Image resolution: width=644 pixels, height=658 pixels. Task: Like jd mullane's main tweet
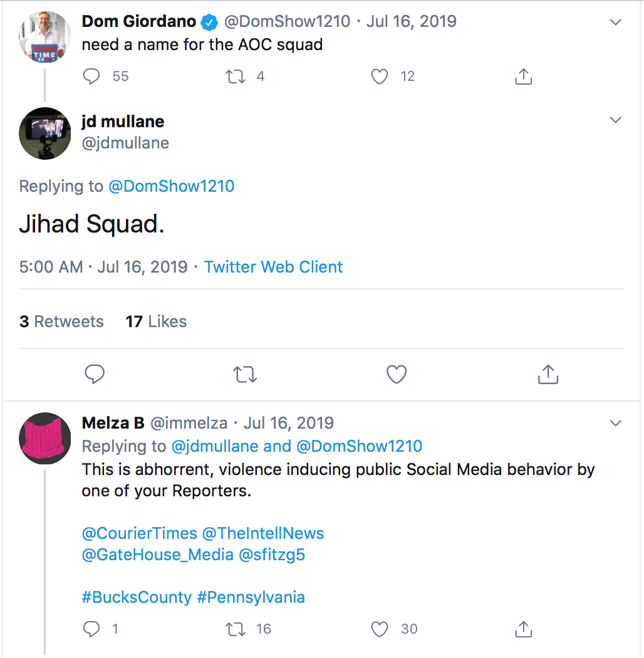397,374
